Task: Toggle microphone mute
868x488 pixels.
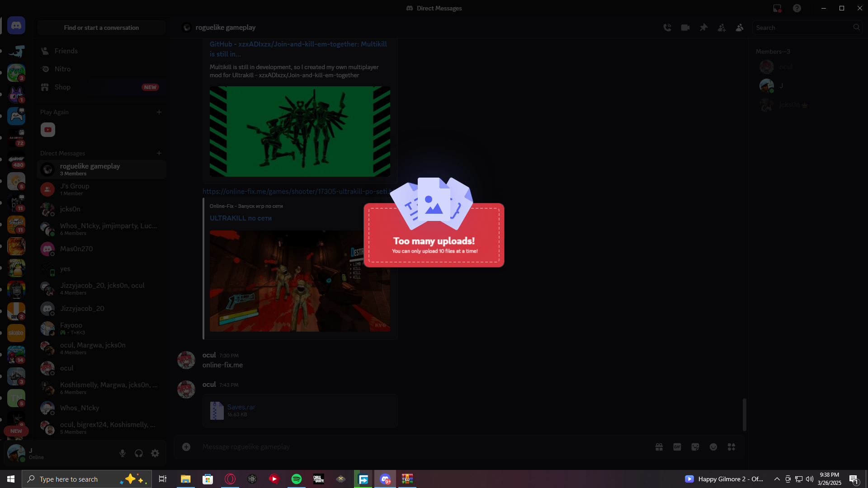Action: [123, 453]
